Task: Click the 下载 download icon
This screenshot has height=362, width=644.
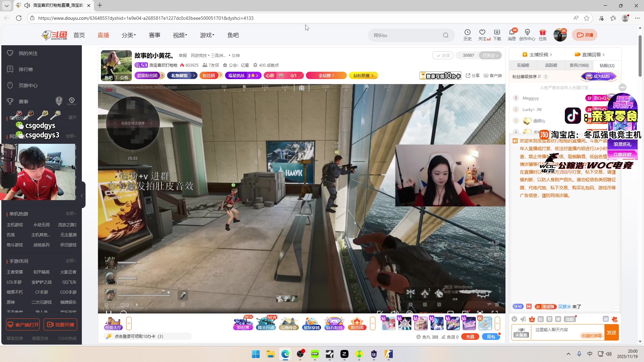Action: pos(497,35)
